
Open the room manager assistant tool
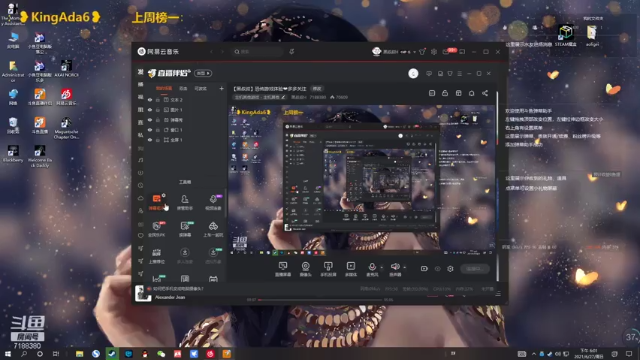click(x=184, y=202)
